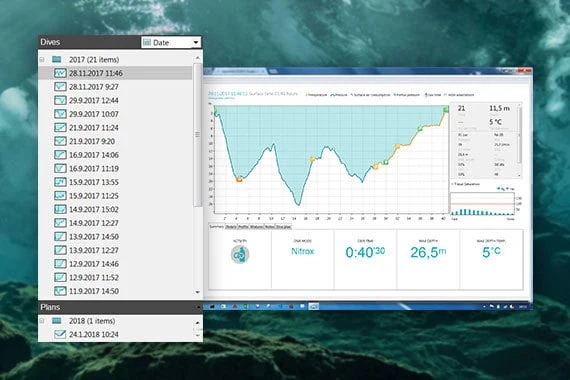Collapse the Tissue Saturation section
Image resolution: width=570 pixels, height=380 pixels.
tap(452, 184)
